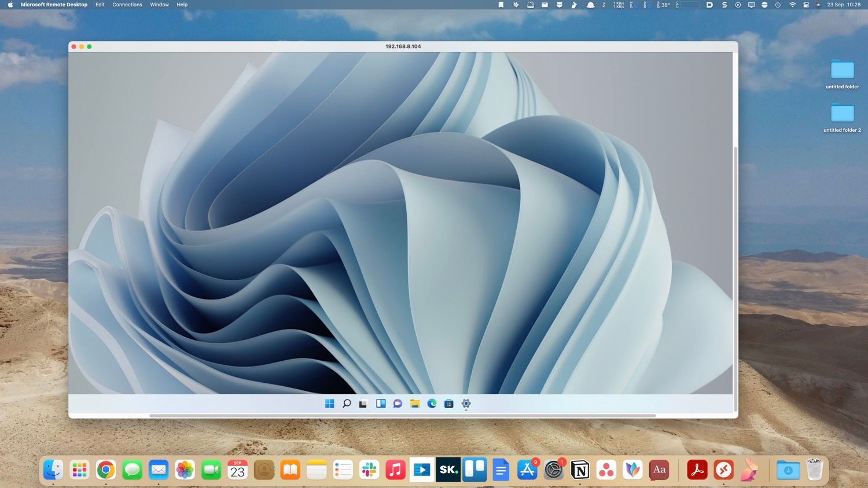The height and width of the screenshot is (488, 868).
Task: Open the Window menu
Action: 159,5
